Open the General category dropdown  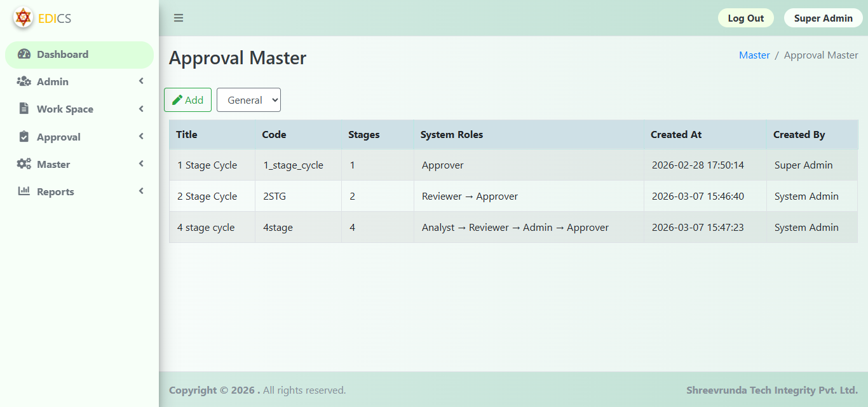[x=248, y=100]
